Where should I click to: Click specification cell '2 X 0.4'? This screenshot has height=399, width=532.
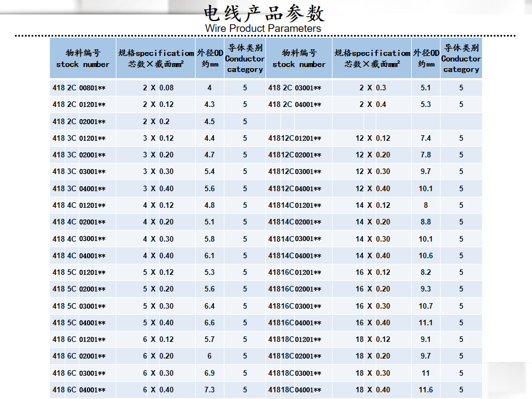click(373, 105)
